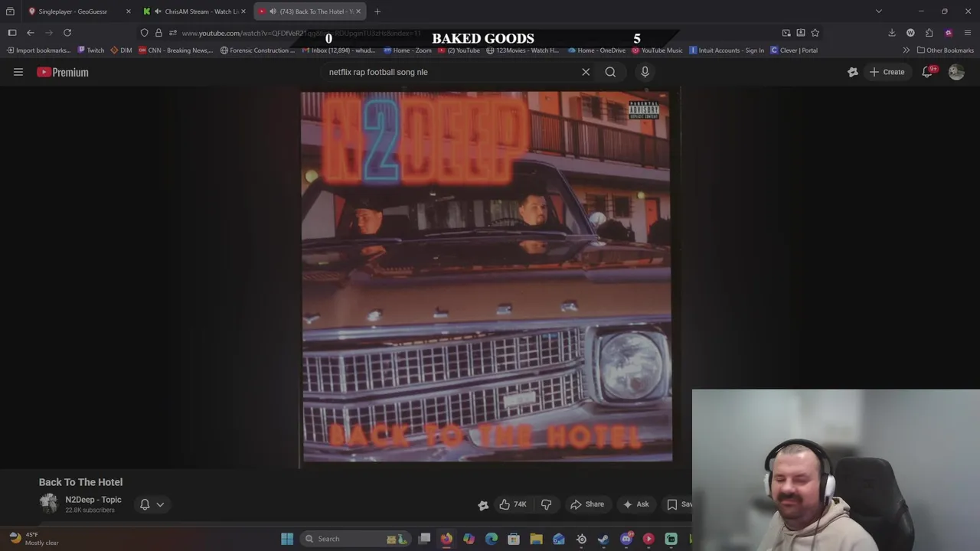This screenshot has width=980, height=551.
Task: Open the YouTube account avatar menu
Action: 956,72
